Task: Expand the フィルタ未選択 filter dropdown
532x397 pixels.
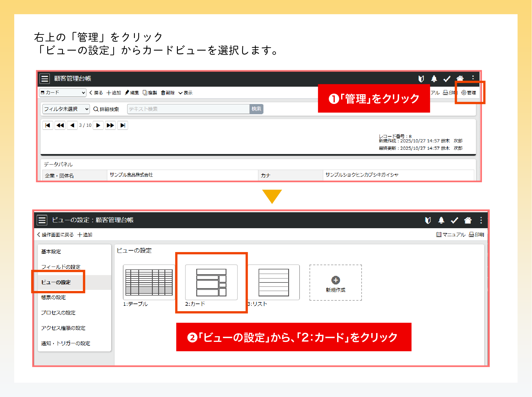Action: click(66, 109)
